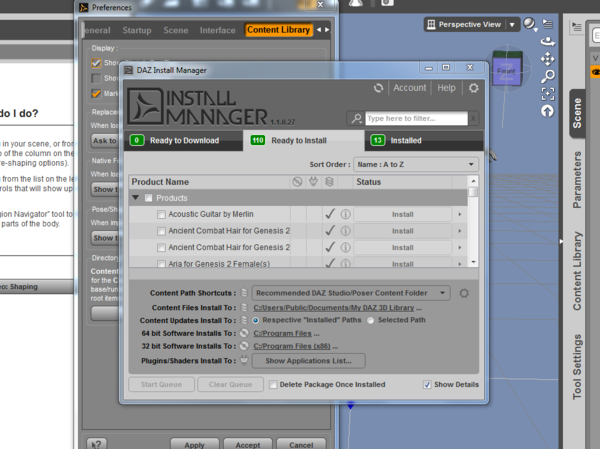Screen dimensions: 600x449
Task: Open Content Path Shortcuts dropdown
Action: coord(351,293)
